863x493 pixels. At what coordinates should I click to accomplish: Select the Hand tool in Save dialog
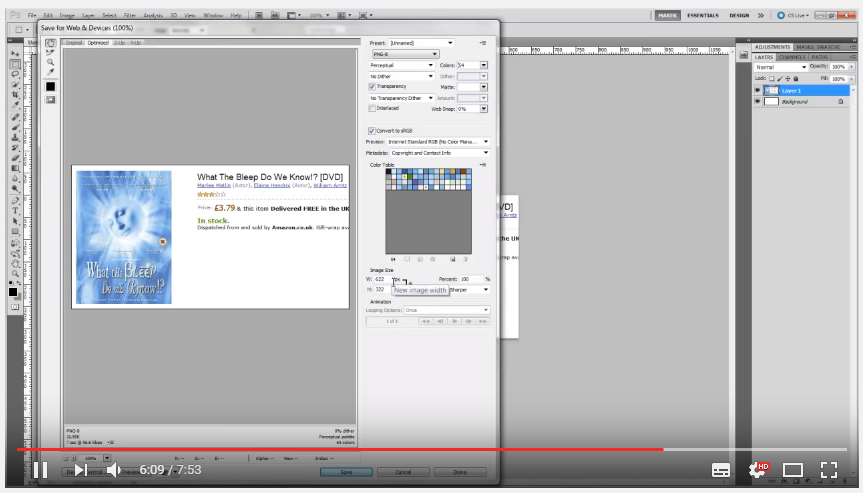pyautogui.click(x=50, y=43)
